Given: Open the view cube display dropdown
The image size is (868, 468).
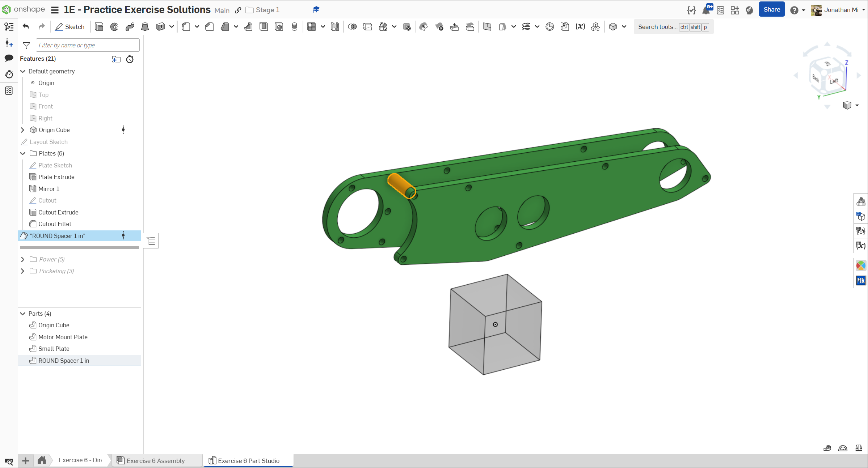Looking at the screenshot, I should pos(857,105).
